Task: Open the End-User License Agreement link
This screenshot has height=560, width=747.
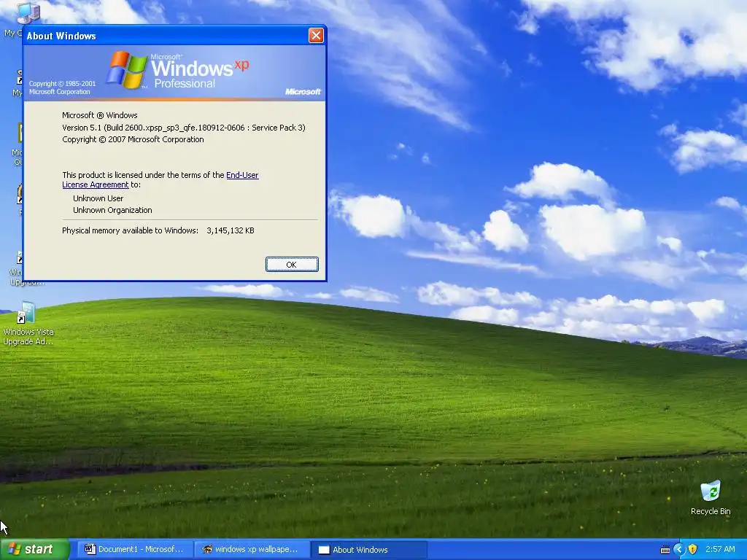Action: pyautogui.click(x=160, y=179)
